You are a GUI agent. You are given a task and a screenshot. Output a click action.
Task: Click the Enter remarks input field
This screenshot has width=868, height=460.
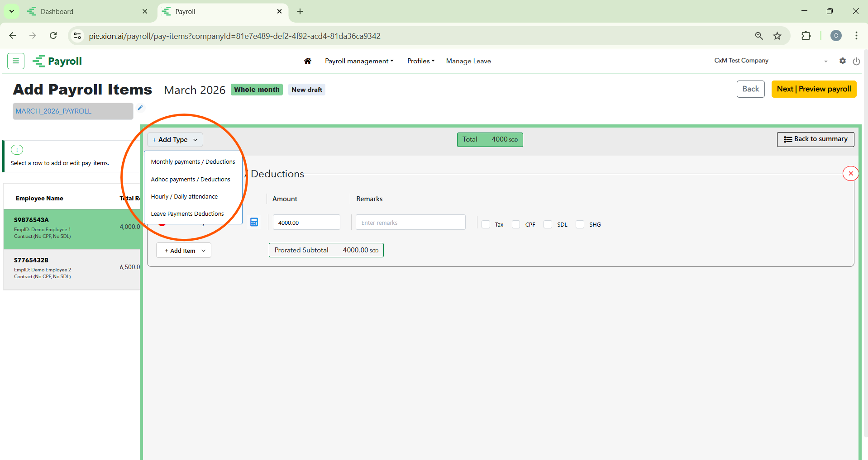click(410, 223)
